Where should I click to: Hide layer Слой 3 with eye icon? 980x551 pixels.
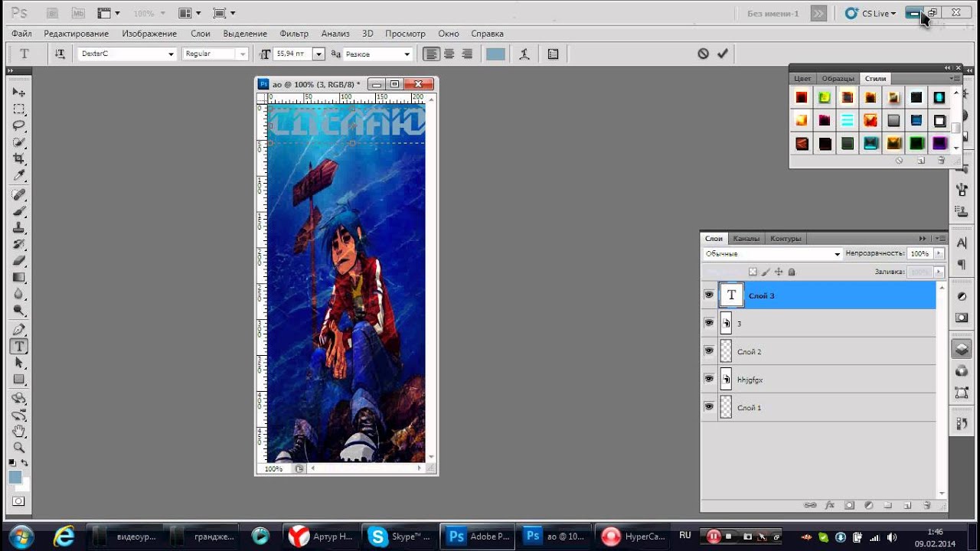click(x=709, y=295)
